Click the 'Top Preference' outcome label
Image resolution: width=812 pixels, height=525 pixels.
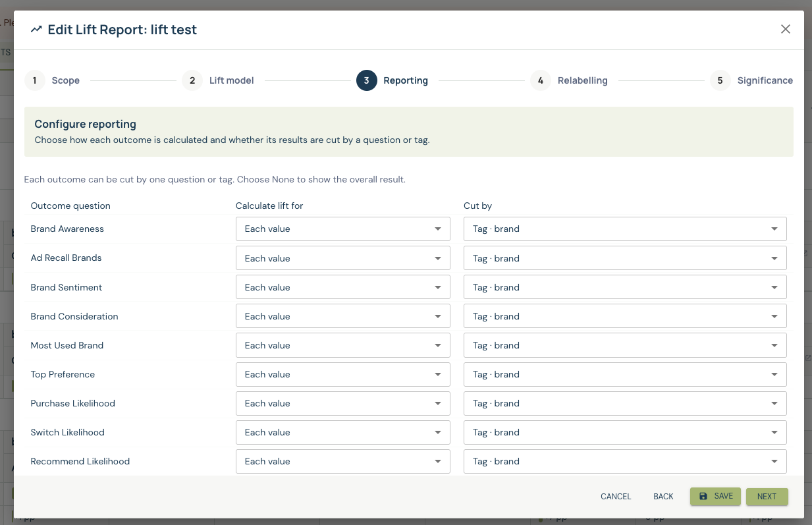(63, 374)
